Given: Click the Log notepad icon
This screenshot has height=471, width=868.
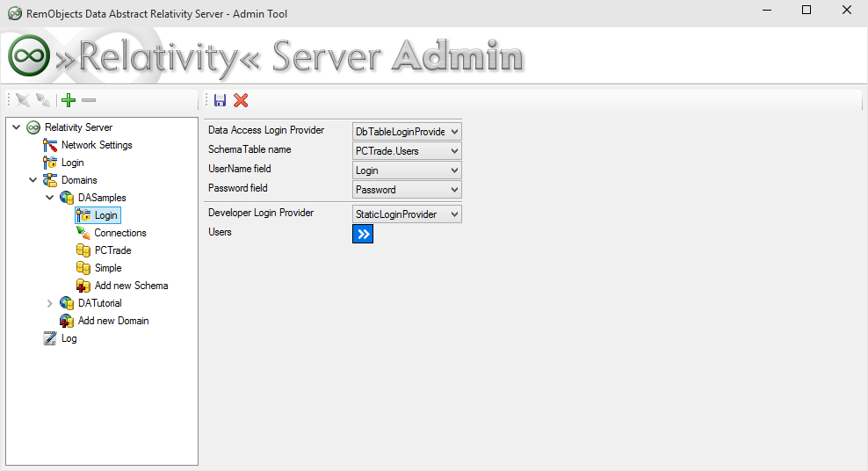Looking at the screenshot, I should click(50, 338).
